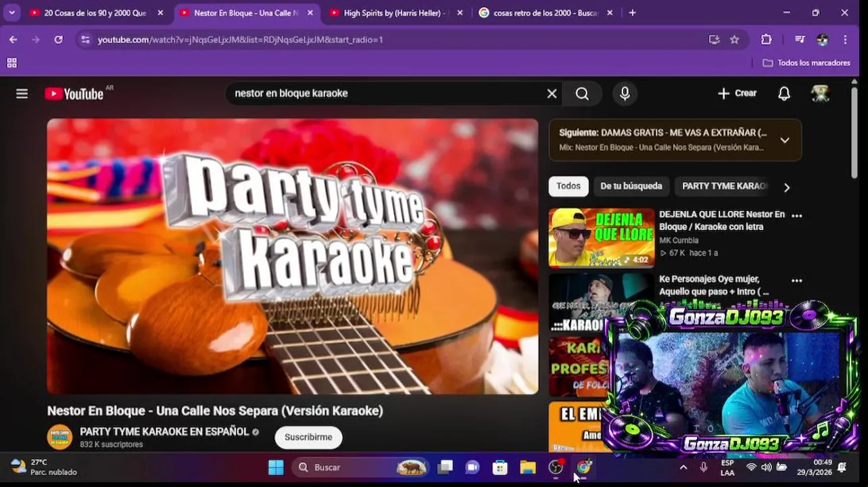View site information icon in address bar
Image resolution: width=868 pixels, height=487 pixels.
(x=85, y=40)
